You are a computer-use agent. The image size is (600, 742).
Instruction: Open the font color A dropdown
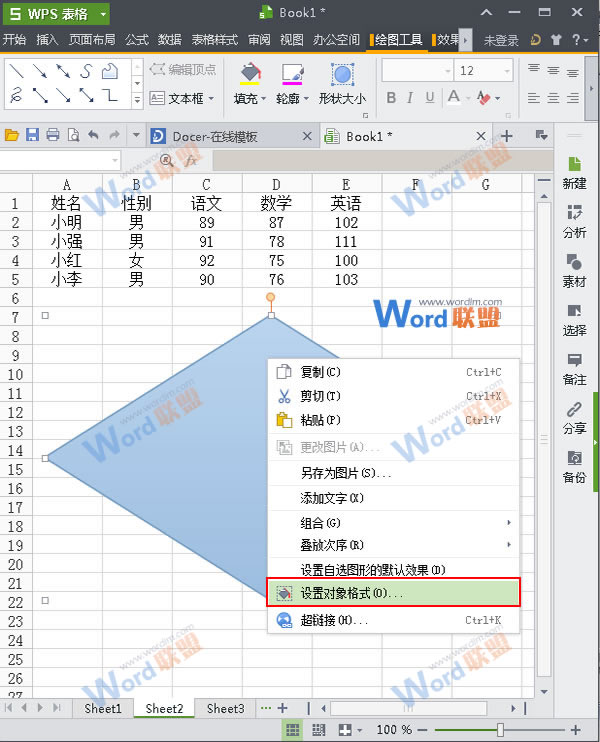point(468,98)
